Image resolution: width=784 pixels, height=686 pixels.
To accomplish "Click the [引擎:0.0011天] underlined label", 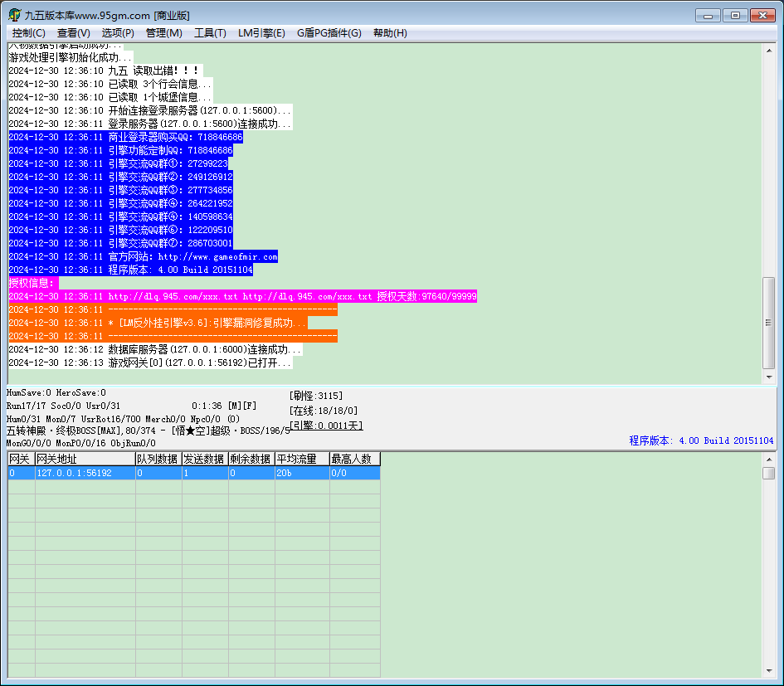I will point(326,426).
